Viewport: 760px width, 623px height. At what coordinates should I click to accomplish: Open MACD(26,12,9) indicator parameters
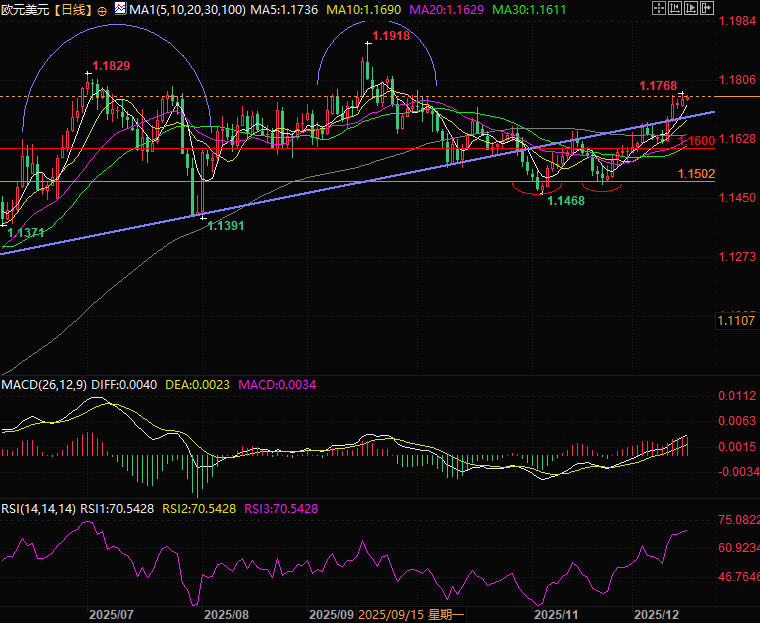[x=44, y=385]
